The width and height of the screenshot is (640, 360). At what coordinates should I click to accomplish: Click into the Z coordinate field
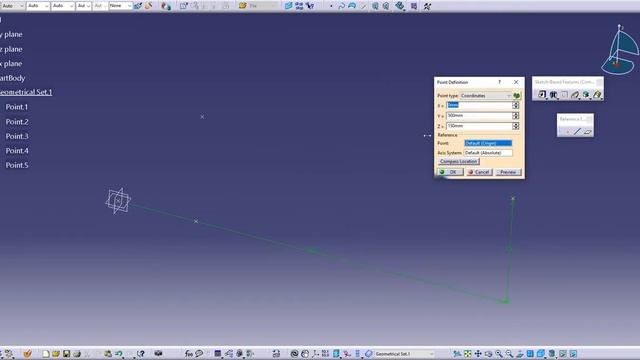click(479, 126)
